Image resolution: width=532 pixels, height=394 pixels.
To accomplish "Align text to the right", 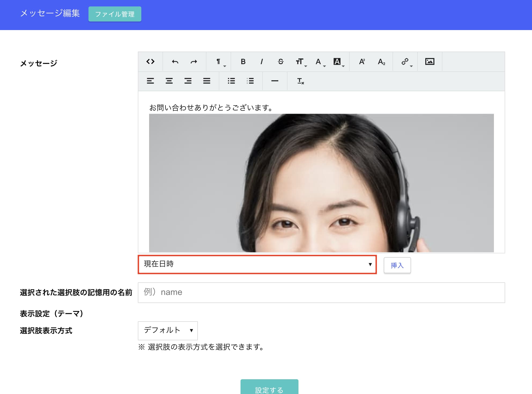I will point(188,81).
